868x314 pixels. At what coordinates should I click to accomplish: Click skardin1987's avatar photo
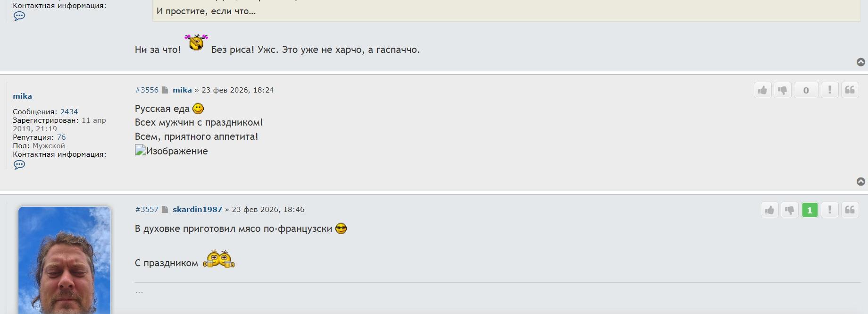64,260
